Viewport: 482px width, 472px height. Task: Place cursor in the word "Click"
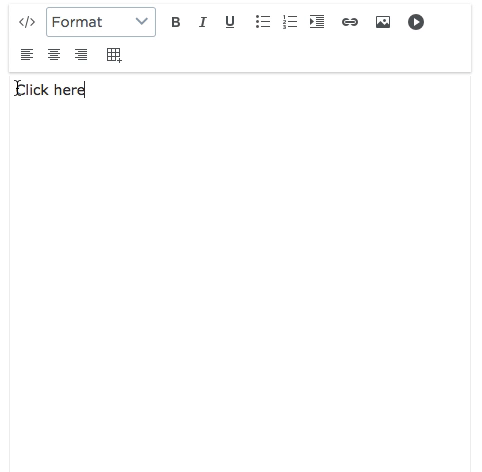32,90
